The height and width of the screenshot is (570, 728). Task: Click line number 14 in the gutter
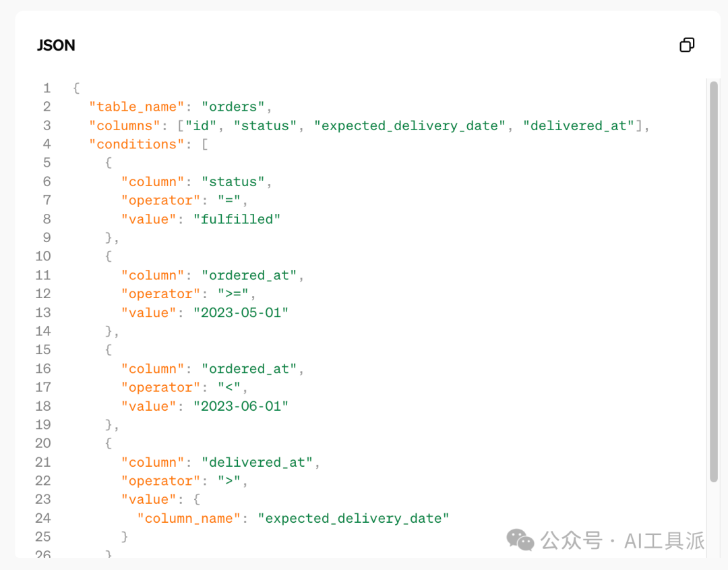(43, 331)
